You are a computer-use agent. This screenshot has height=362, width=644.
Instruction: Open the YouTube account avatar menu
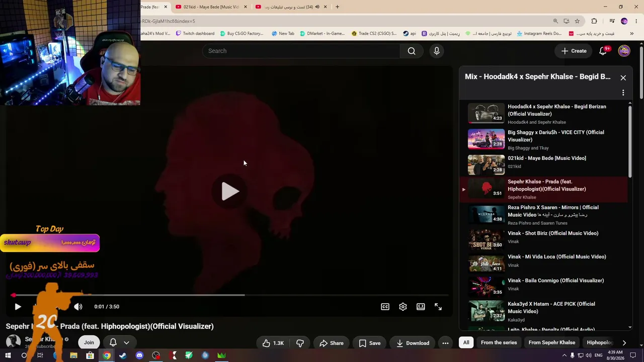coord(624,51)
